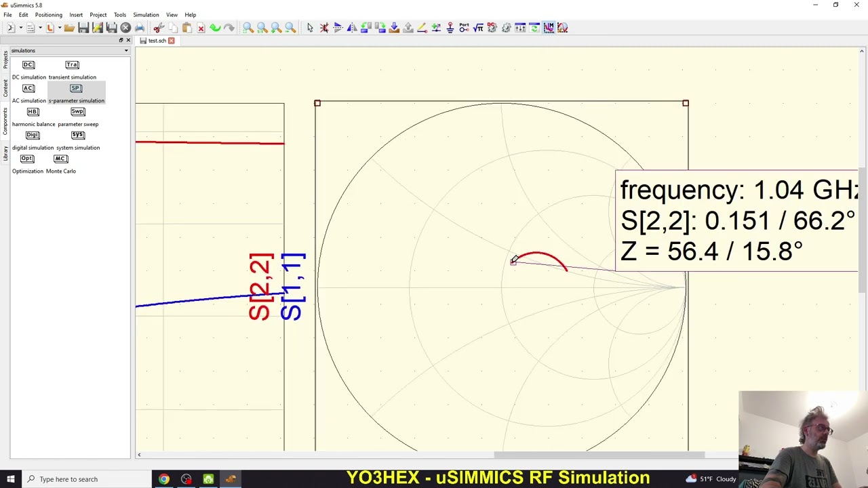Viewport: 868px width, 488px height.
Task: Click the first zoom magnifier icon
Action: 248,28
